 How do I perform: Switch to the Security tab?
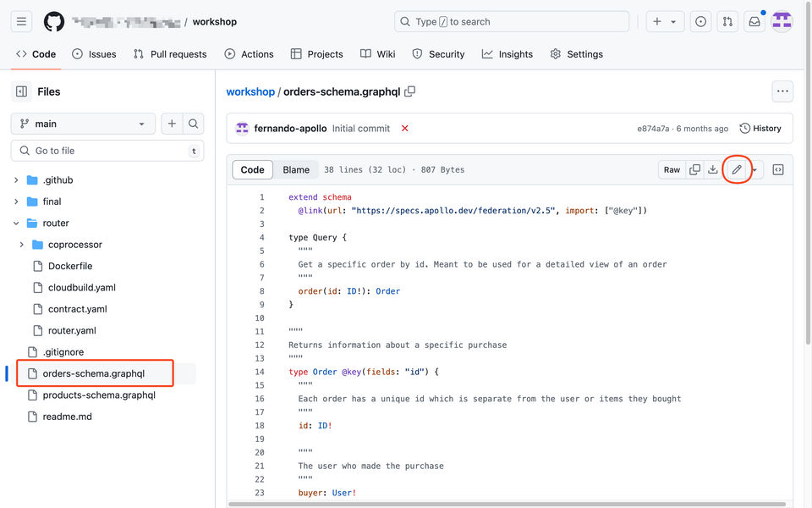pos(439,54)
